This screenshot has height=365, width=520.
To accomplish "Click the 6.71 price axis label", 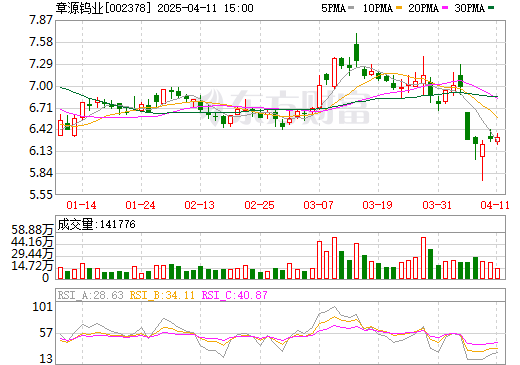I will pos(41,108).
